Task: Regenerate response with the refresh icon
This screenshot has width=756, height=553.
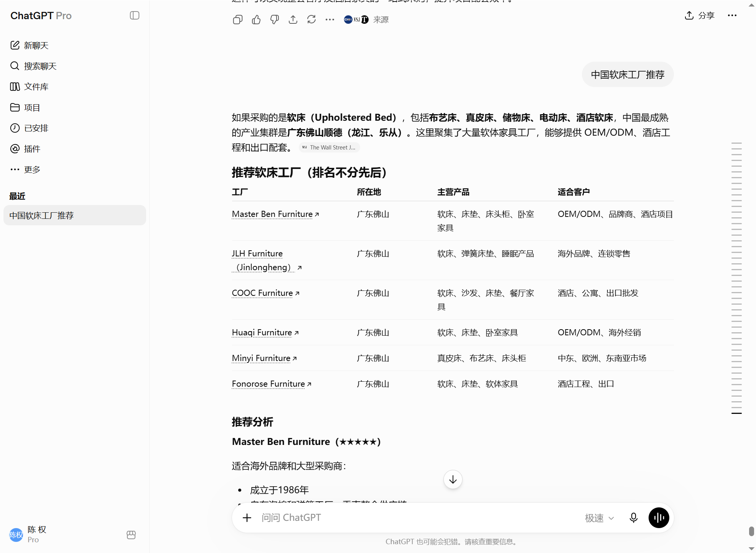Action: pyautogui.click(x=311, y=20)
